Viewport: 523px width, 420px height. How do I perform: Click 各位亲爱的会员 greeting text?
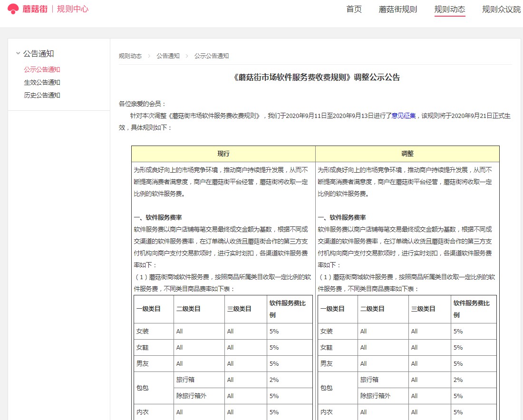coord(142,104)
